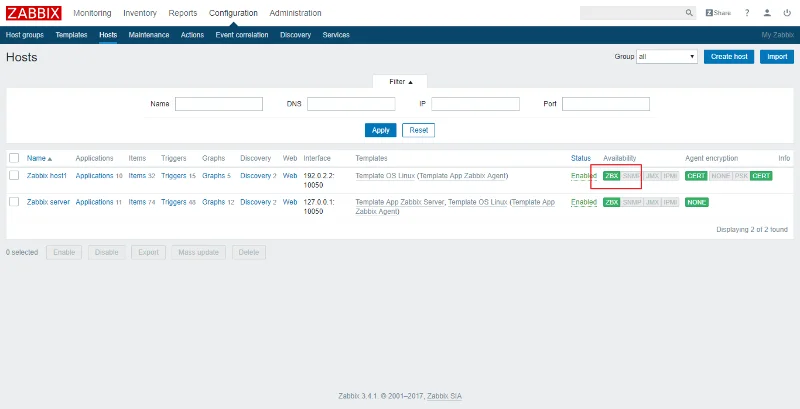Switch to Maintenance tab

point(149,35)
